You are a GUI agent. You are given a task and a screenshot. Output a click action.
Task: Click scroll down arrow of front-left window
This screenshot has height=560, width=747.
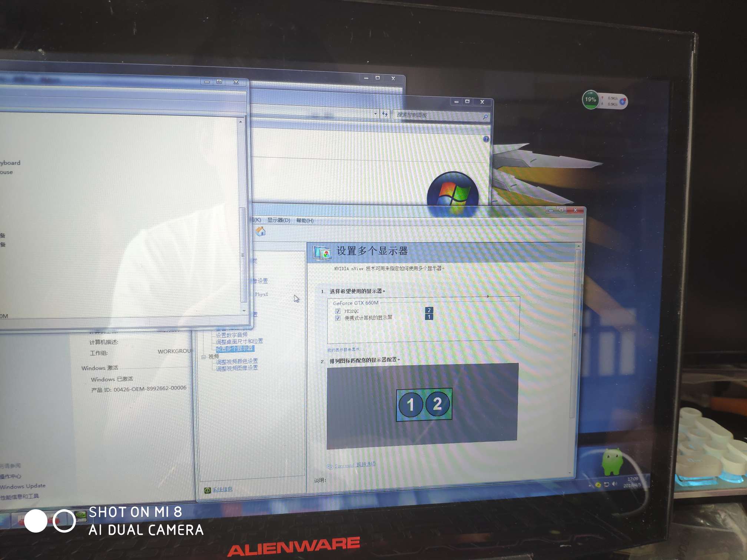(244, 310)
